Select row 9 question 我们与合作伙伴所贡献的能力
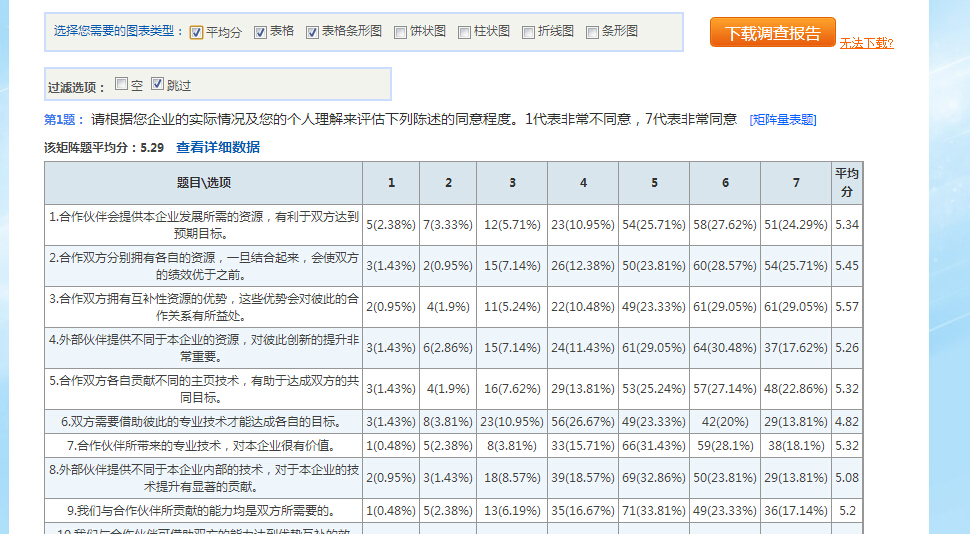This screenshot has width=970, height=534. [x=204, y=511]
